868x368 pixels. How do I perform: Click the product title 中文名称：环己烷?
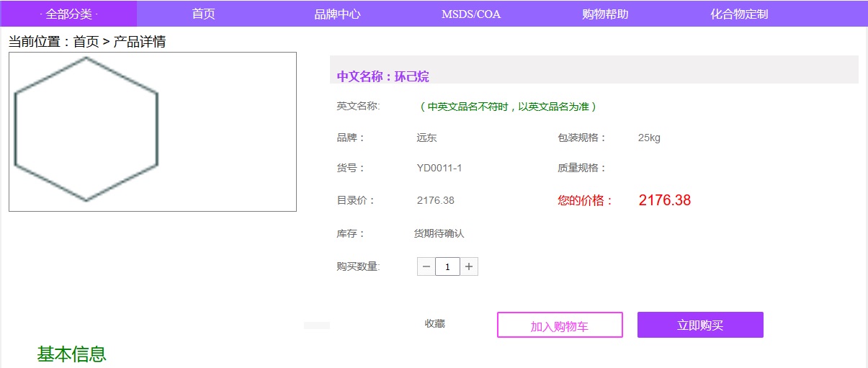(x=383, y=77)
